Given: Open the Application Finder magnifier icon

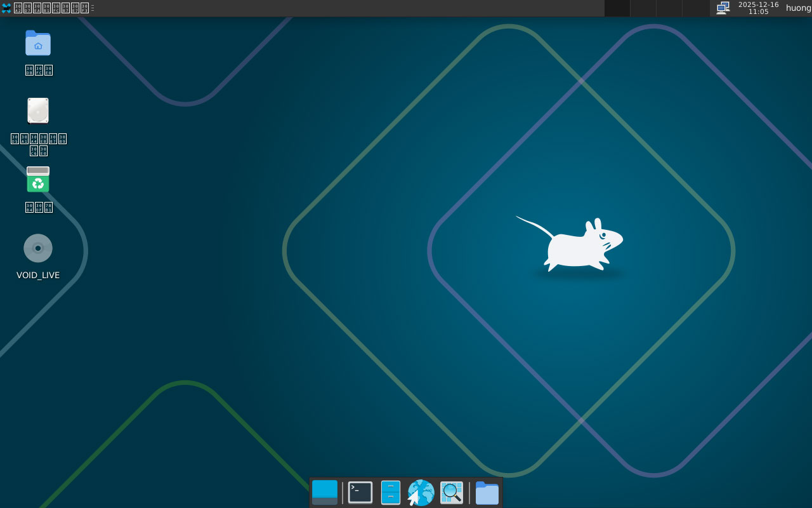Looking at the screenshot, I should tap(452, 493).
